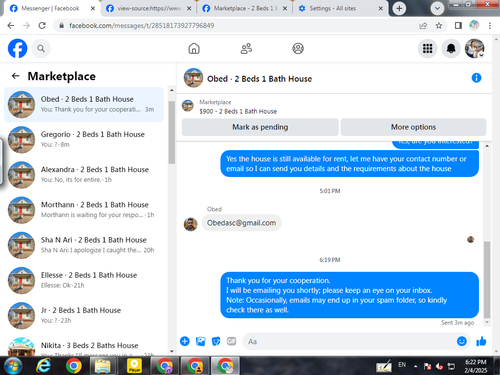Open Facebook search magnifier

tap(41, 49)
